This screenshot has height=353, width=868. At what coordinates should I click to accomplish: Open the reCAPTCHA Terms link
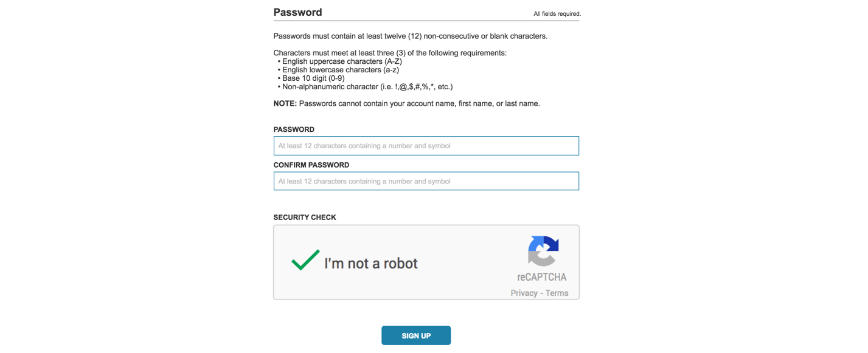pyautogui.click(x=557, y=293)
